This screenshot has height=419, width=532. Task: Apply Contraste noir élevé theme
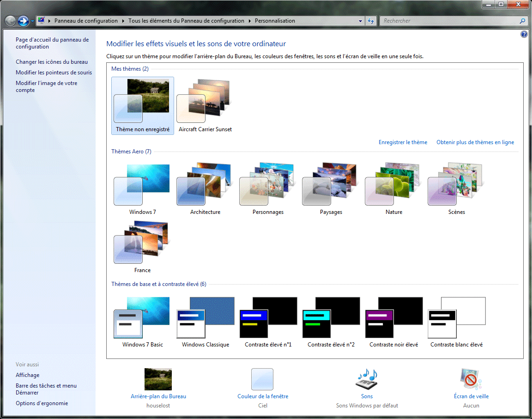point(393,322)
